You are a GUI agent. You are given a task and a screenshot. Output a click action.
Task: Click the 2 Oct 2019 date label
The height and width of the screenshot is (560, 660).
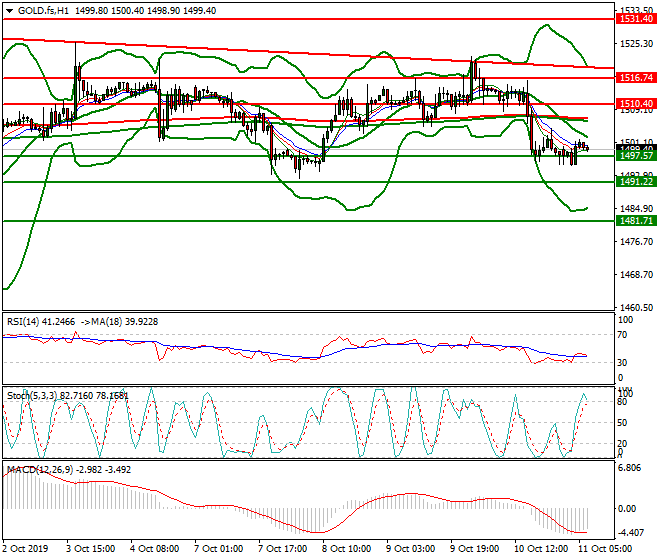(25, 549)
